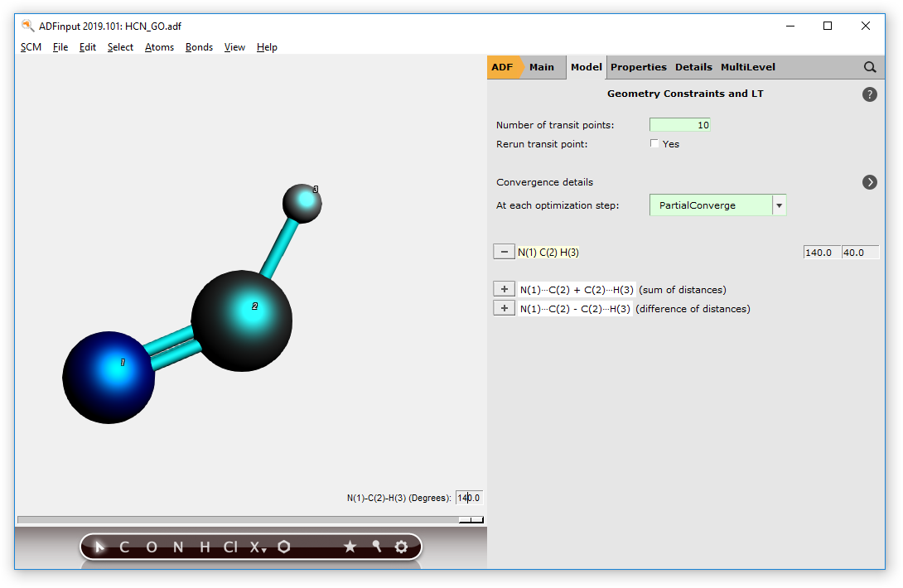Viewport: 903px width, 588px height.
Task: Open the Atoms menu
Action: tap(160, 47)
